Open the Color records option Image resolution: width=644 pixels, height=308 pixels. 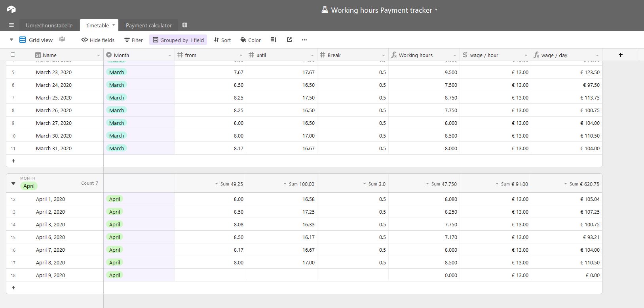(x=251, y=40)
